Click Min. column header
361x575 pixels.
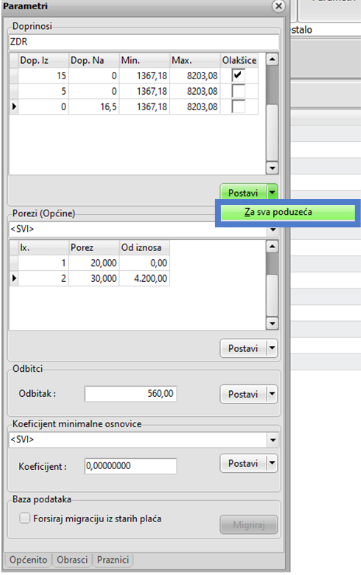click(x=145, y=61)
